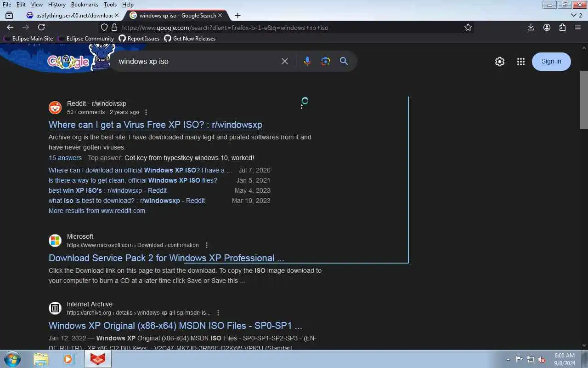
Task: Open more options for Reddit result
Action: tap(146, 112)
